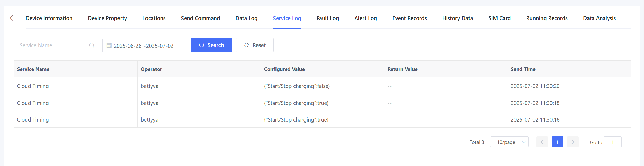Go to previous page arrow
This screenshot has height=166, width=644.
coord(542,142)
